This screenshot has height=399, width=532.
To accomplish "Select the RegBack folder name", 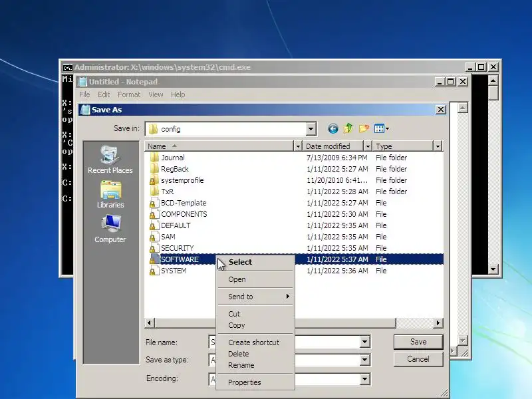I will (175, 169).
